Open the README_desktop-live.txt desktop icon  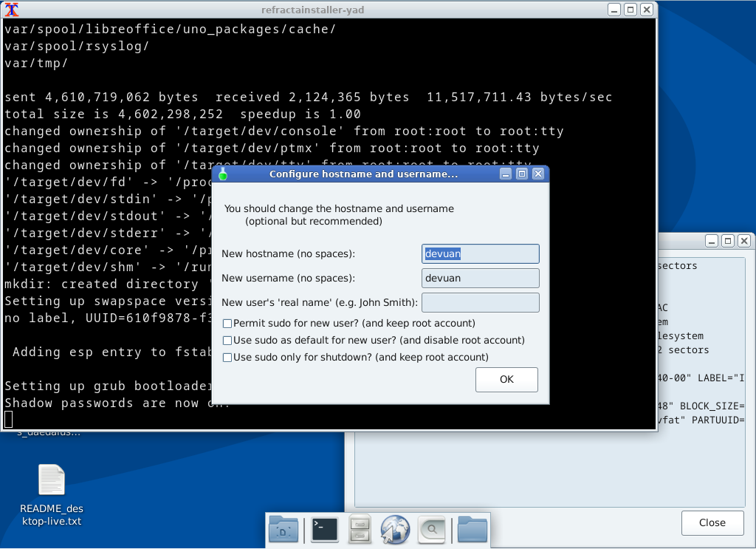(x=51, y=480)
